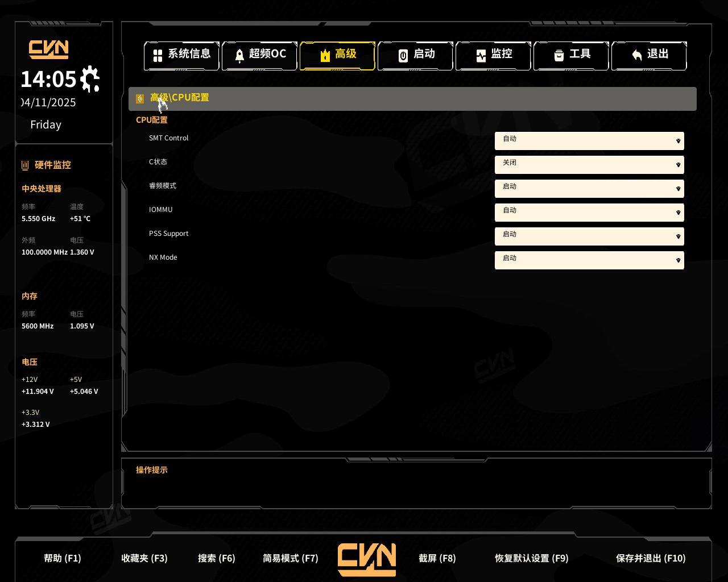The width and height of the screenshot is (728, 582).
Task: Click the +5.046 V voltage reading
Action: click(84, 392)
